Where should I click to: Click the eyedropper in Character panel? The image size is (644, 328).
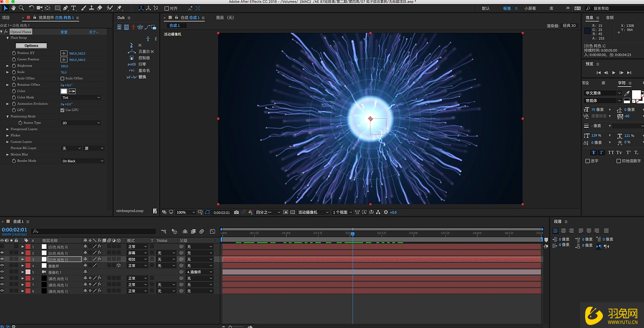pos(627,93)
